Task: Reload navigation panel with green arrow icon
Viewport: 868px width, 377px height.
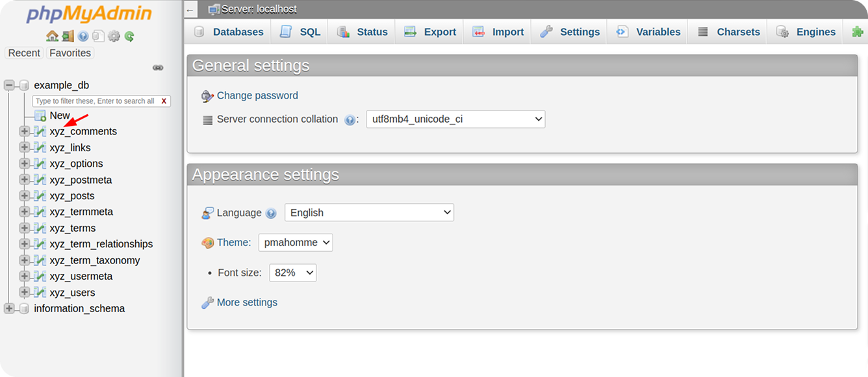Action: (129, 36)
